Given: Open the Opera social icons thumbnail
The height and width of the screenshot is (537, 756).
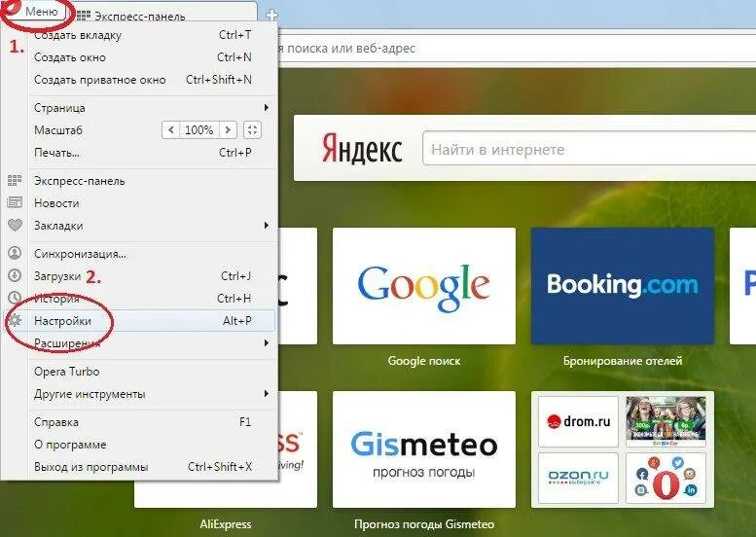Looking at the screenshot, I should click(x=666, y=478).
